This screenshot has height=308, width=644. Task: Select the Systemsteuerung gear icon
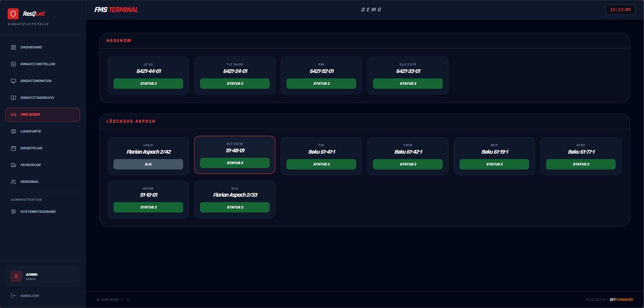pos(13,211)
